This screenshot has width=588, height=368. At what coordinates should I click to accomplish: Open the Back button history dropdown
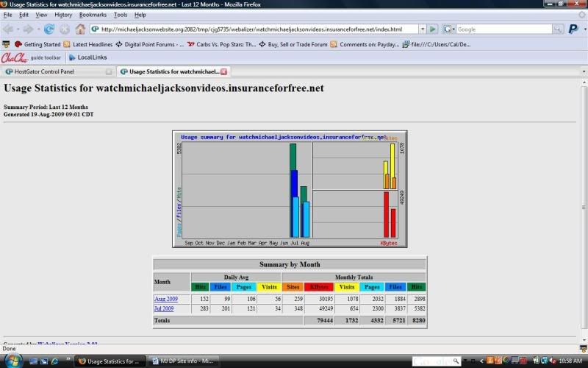click(x=18, y=29)
